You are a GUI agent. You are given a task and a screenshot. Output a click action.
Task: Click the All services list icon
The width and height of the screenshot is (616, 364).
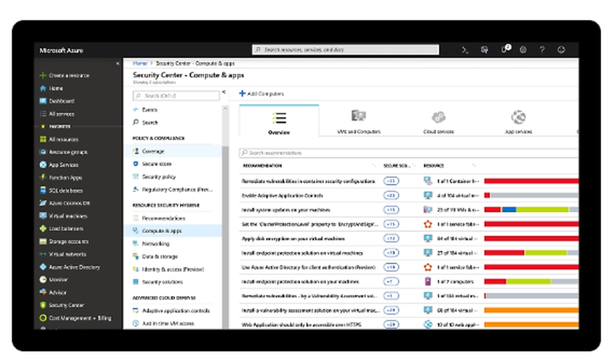coord(43,114)
